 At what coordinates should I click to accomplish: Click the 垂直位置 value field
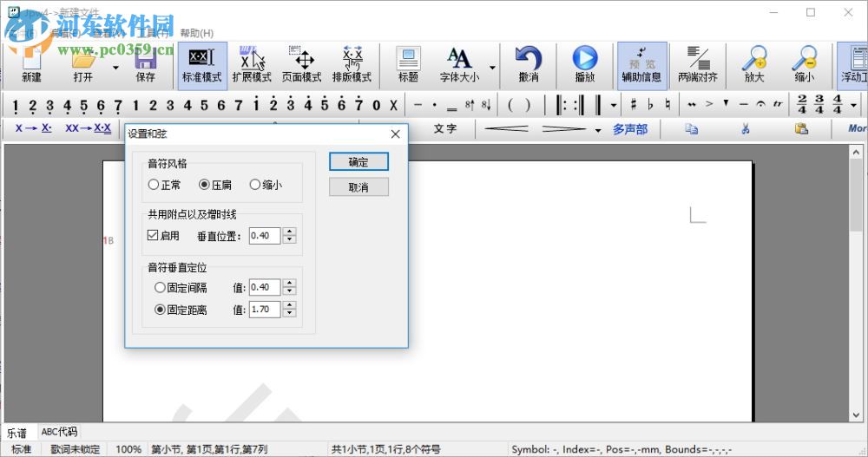265,236
